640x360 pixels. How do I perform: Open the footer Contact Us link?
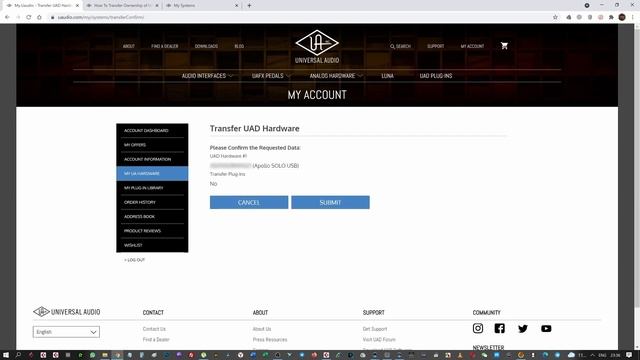154,329
